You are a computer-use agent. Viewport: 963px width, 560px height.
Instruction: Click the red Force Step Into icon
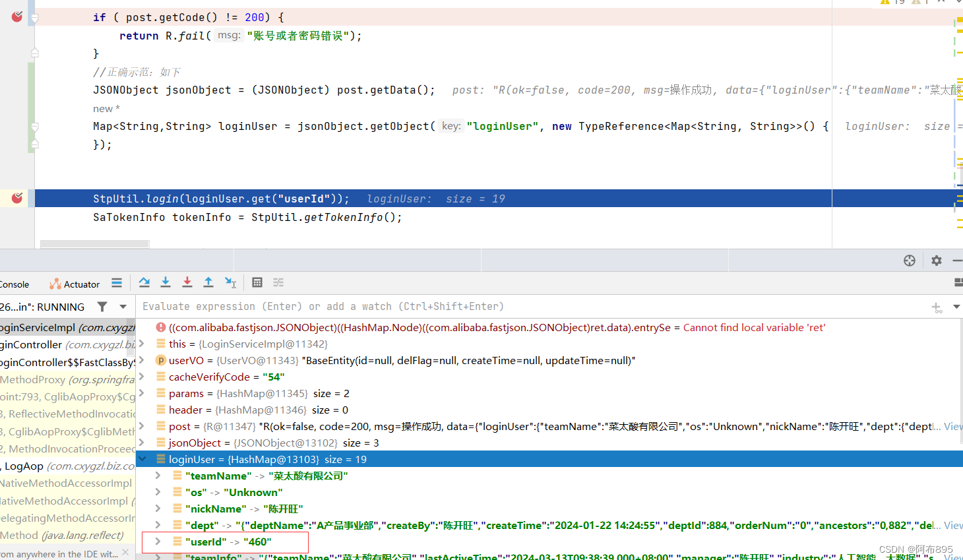(x=187, y=282)
